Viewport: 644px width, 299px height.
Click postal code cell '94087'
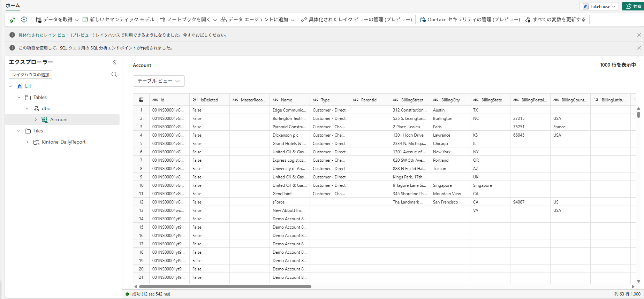pyautogui.click(x=530, y=202)
